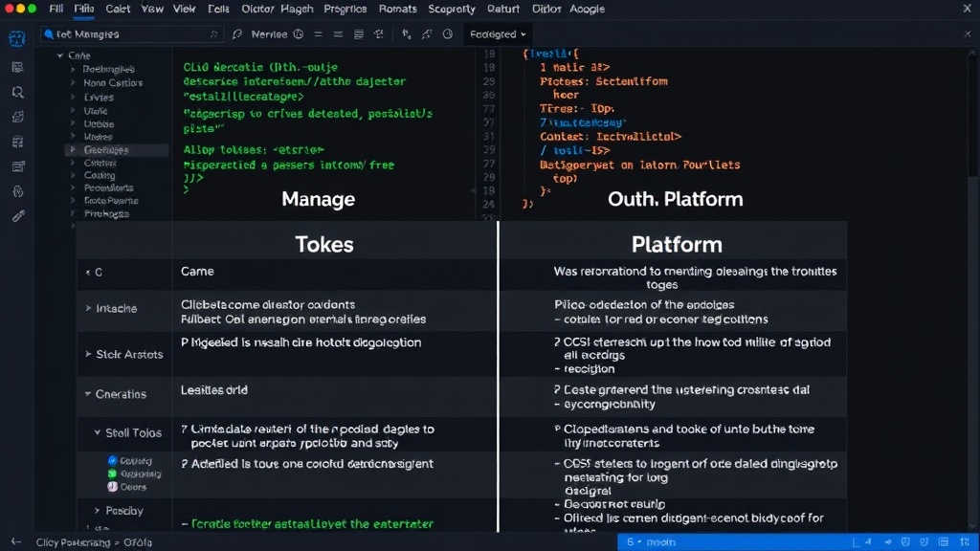This screenshot has width=980, height=551.
Task: Collapse the Cneratios row arrow
Action: click(87, 394)
